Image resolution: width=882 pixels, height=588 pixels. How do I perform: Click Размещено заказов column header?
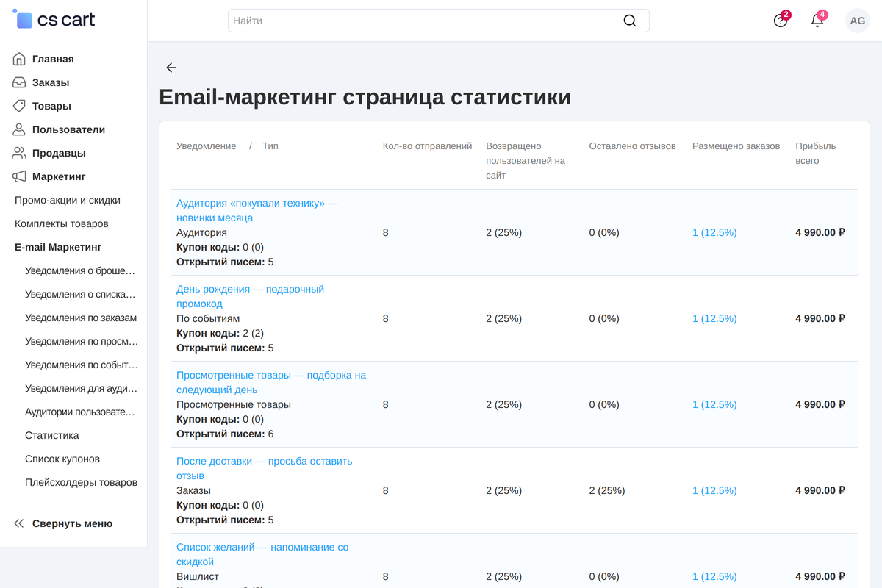pos(736,146)
